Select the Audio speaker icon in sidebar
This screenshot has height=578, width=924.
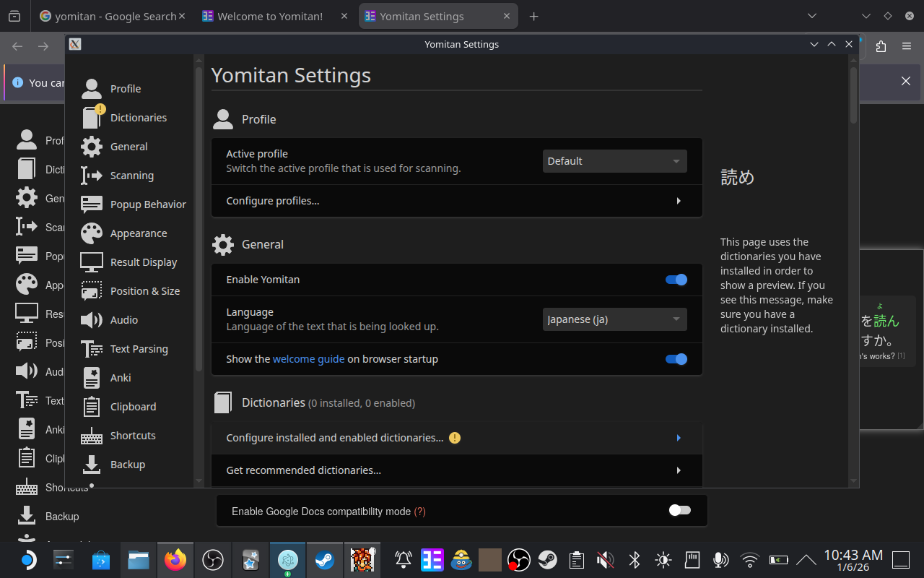92,320
